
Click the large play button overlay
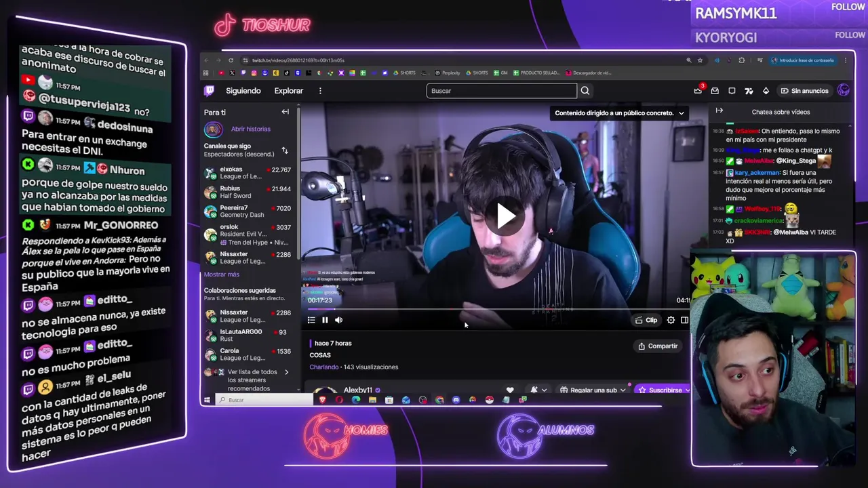coord(505,216)
